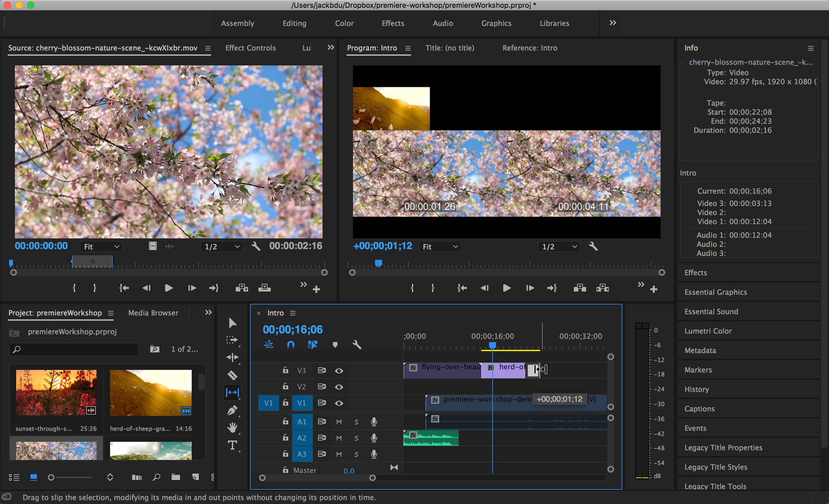This screenshot has height=504, width=829.
Task: Select the Pen tool
Action: pos(232,410)
